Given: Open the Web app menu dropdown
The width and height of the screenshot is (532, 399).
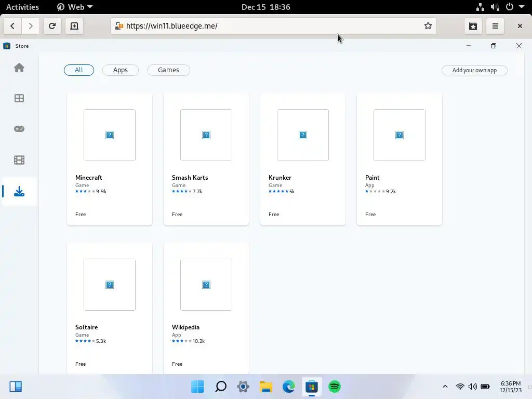Looking at the screenshot, I should (x=75, y=7).
